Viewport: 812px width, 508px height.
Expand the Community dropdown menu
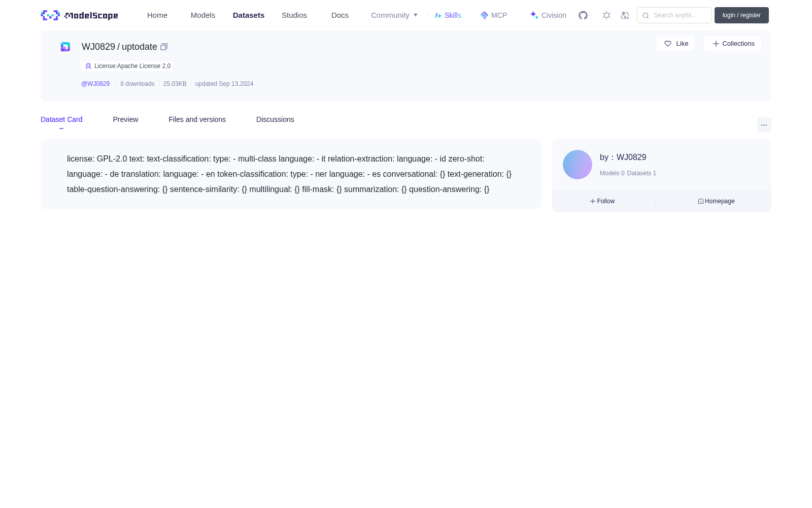[394, 15]
